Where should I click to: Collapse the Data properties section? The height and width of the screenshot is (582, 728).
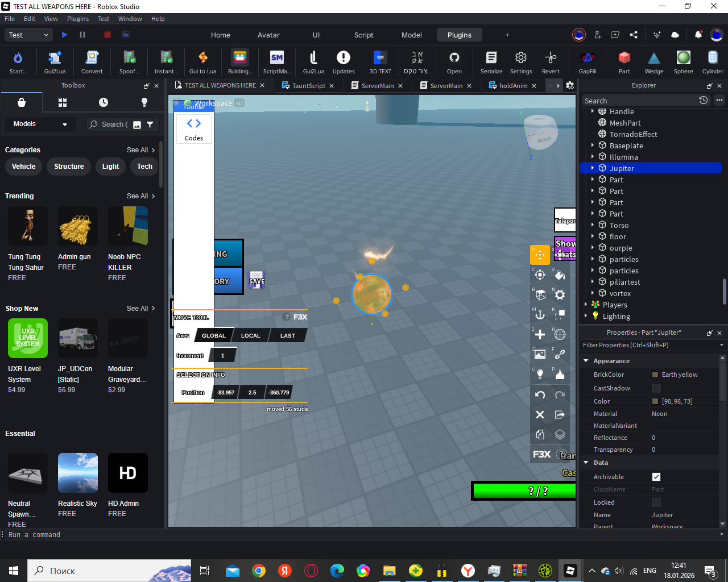point(586,462)
